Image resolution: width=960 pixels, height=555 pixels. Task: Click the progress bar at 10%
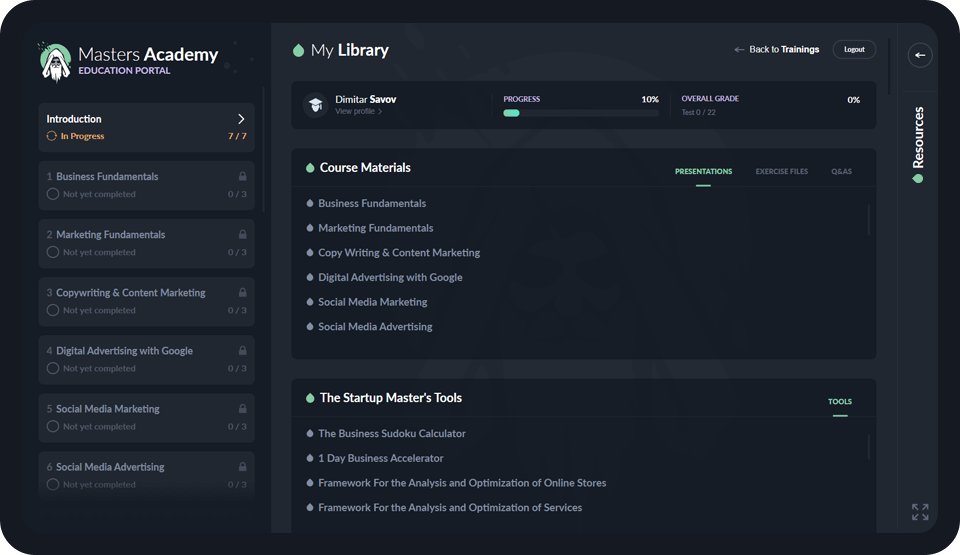pos(580,113)
